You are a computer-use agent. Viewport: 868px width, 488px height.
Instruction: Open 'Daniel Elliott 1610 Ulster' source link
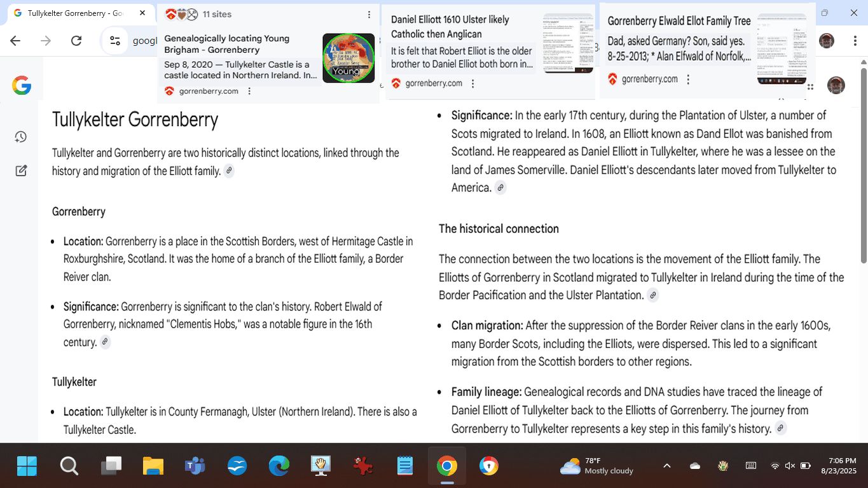click(450, 27)
